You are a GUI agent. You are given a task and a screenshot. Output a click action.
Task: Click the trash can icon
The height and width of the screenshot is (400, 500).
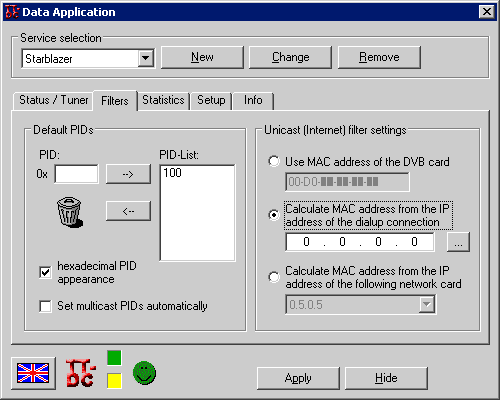pos(69,212)
